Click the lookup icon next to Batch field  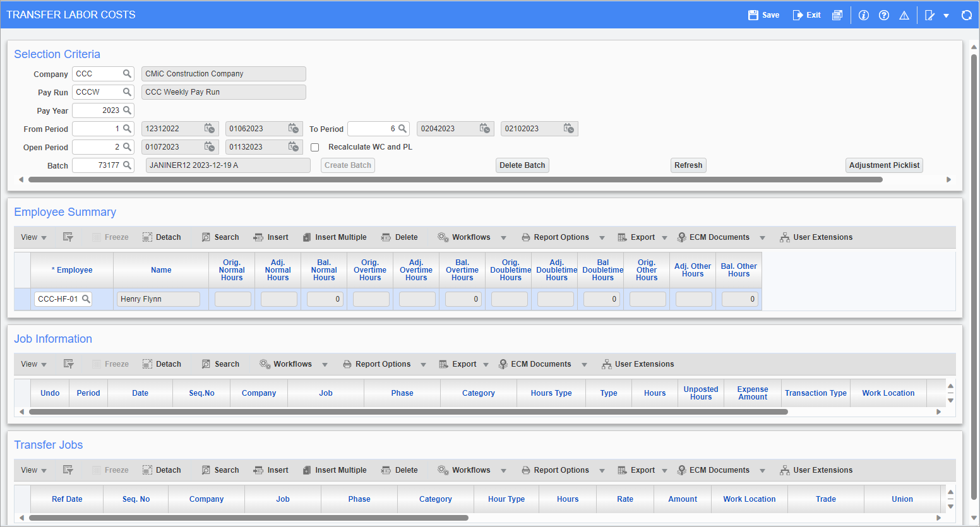[127, 165]
